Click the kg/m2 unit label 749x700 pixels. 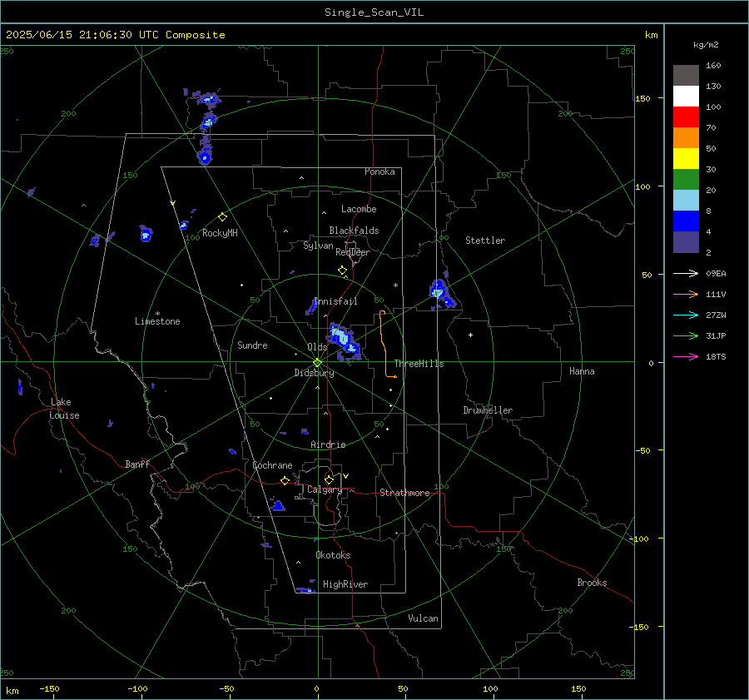[x=706, y=45]
